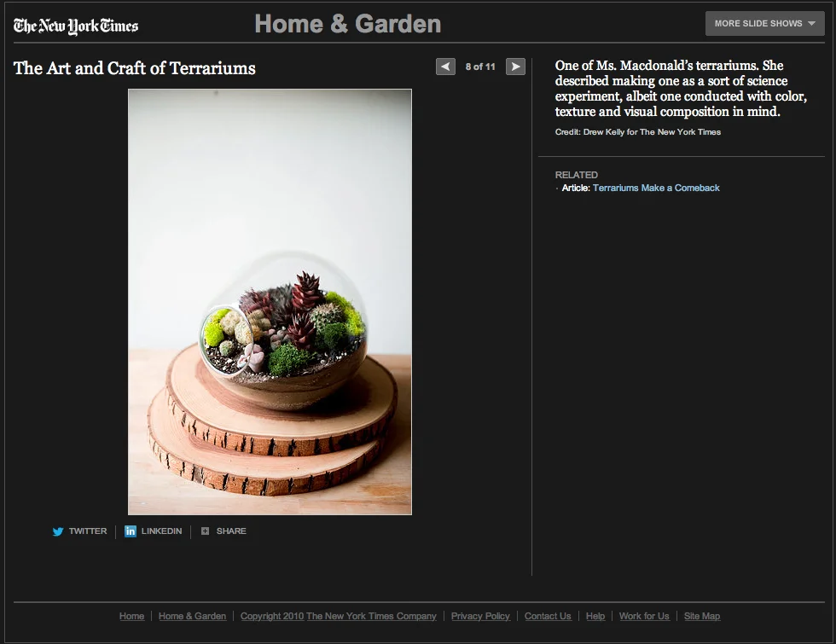Viewport: 836px width, 644px height.
Task: Open Contact Us page
Action: pyautogui.click(x=548, y=616)
